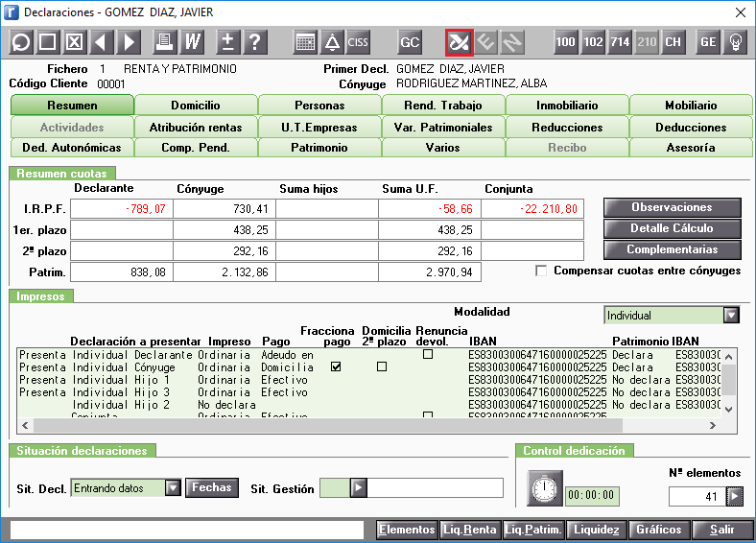756x543 pixels.
Task: Select the Inmobiliario tab
Action: tap(567, 106)
